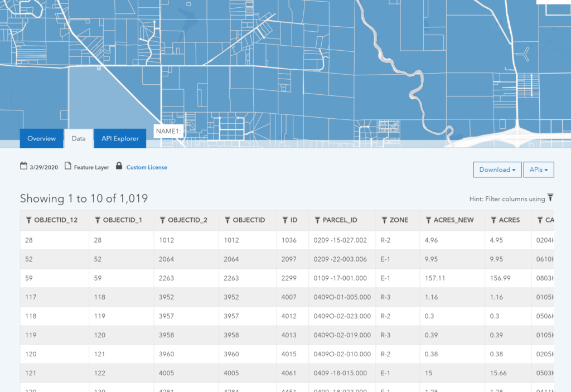This screenshot has width=571, height=392.
Task: Select the Data tab
Action: pyautogui.click(x=79, y=138)
